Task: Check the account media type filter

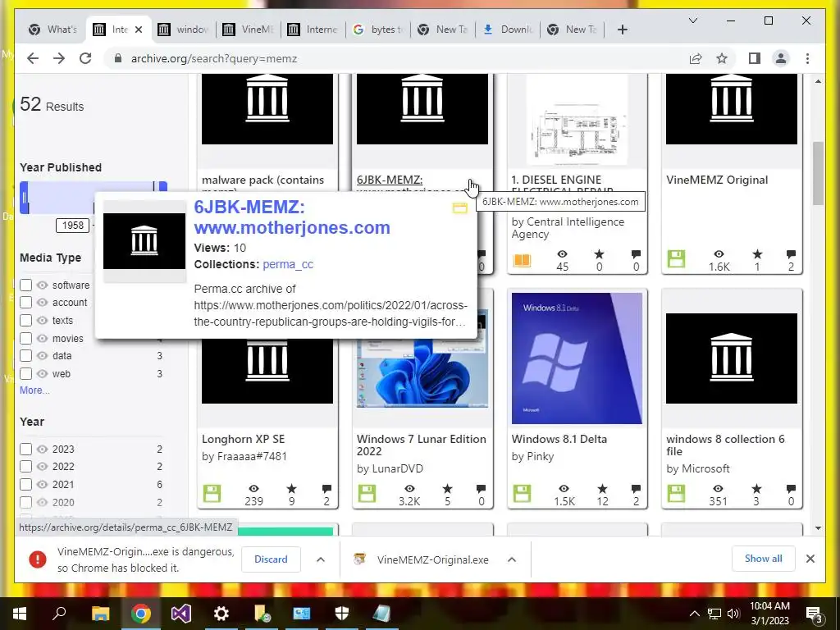Action: pos(25,302)
